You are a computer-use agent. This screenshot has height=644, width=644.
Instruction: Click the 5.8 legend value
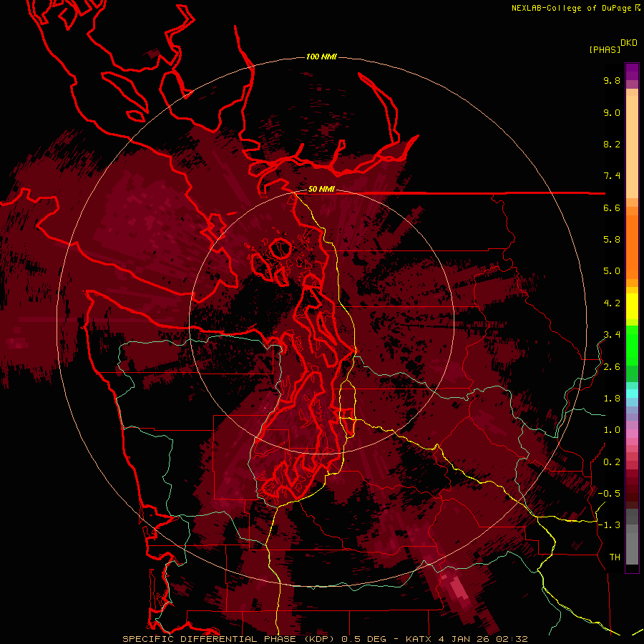pos(612,240)
